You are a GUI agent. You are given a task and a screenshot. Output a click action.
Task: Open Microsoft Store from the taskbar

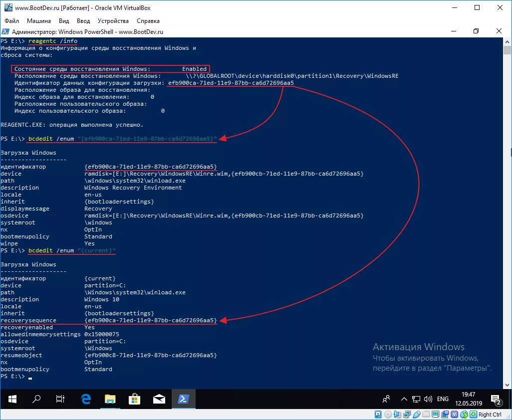tap(134, 399)
